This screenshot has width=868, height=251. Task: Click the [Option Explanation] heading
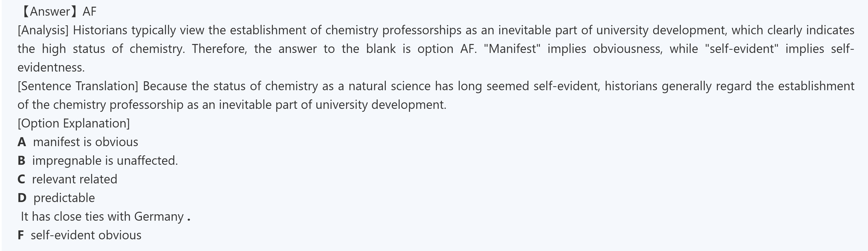click(x=73, y=124)
